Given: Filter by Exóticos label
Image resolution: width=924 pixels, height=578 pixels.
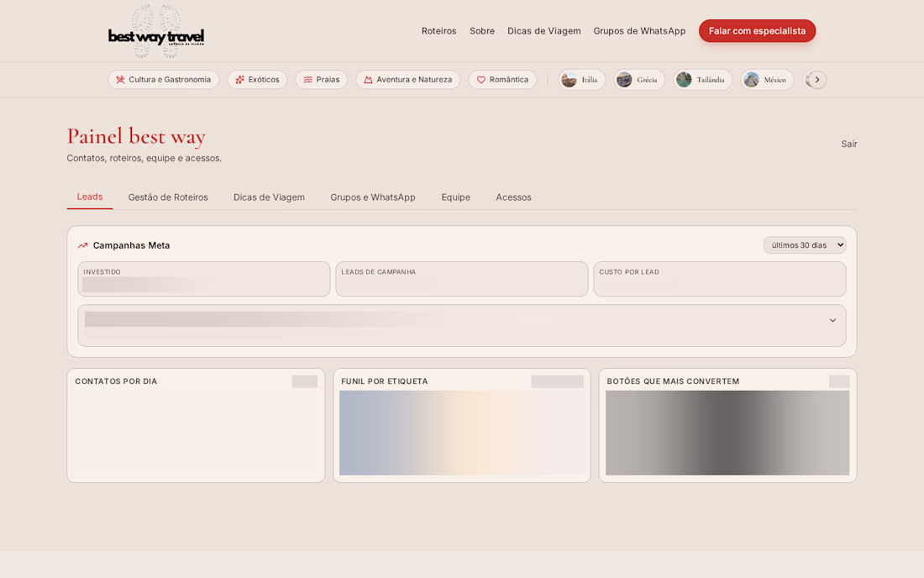Looking at the screenshot, I should [x=264, y=80].
